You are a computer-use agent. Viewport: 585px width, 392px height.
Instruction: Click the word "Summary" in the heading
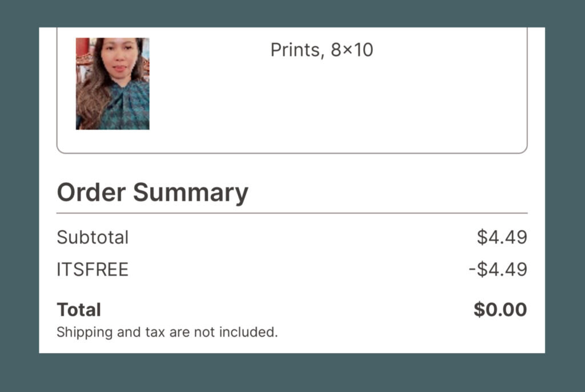[x=191, y=193]
